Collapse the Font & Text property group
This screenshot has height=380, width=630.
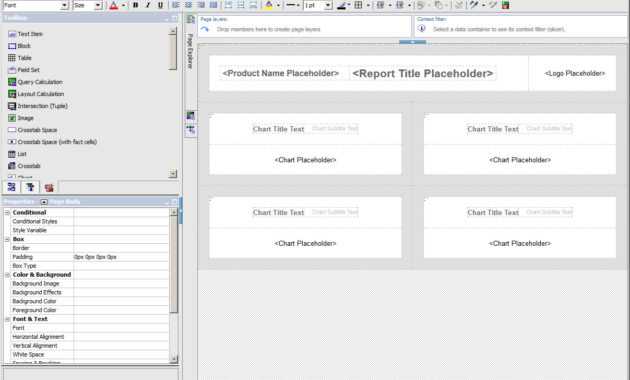coord(7,319)
